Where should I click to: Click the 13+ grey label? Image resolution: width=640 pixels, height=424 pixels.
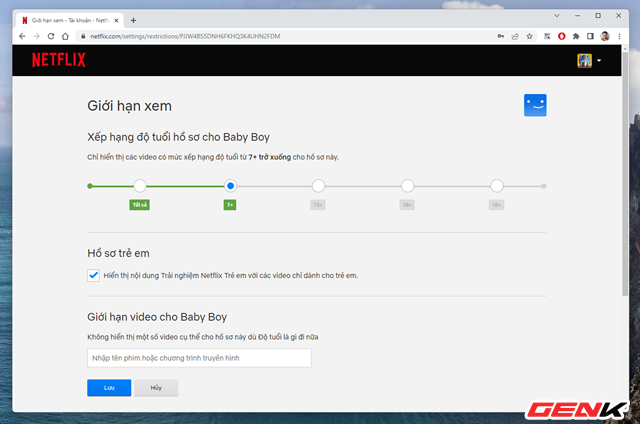pos(318,205)
